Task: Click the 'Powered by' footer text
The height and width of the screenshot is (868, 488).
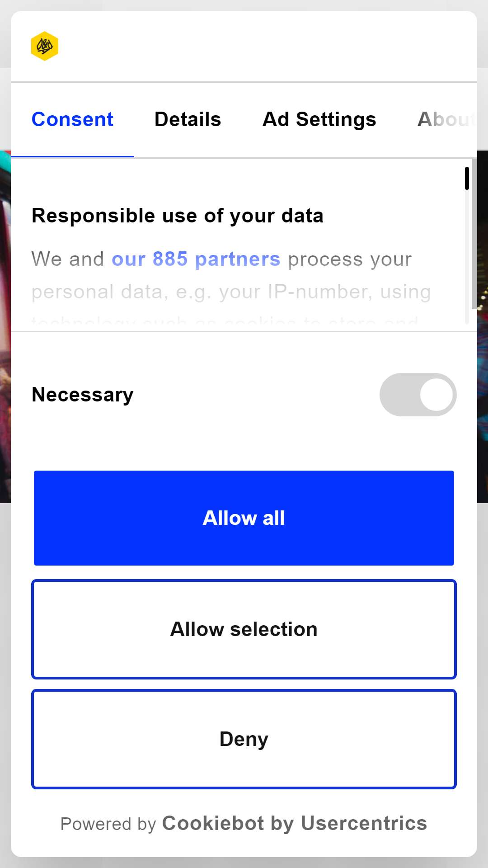Action: (x=108, y=824)
